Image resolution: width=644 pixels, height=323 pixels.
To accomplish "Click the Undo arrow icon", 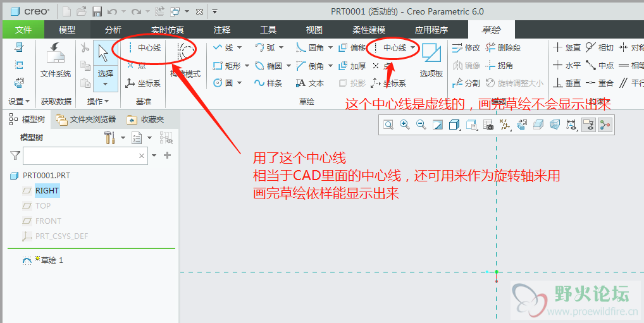I will click(112, 12).
